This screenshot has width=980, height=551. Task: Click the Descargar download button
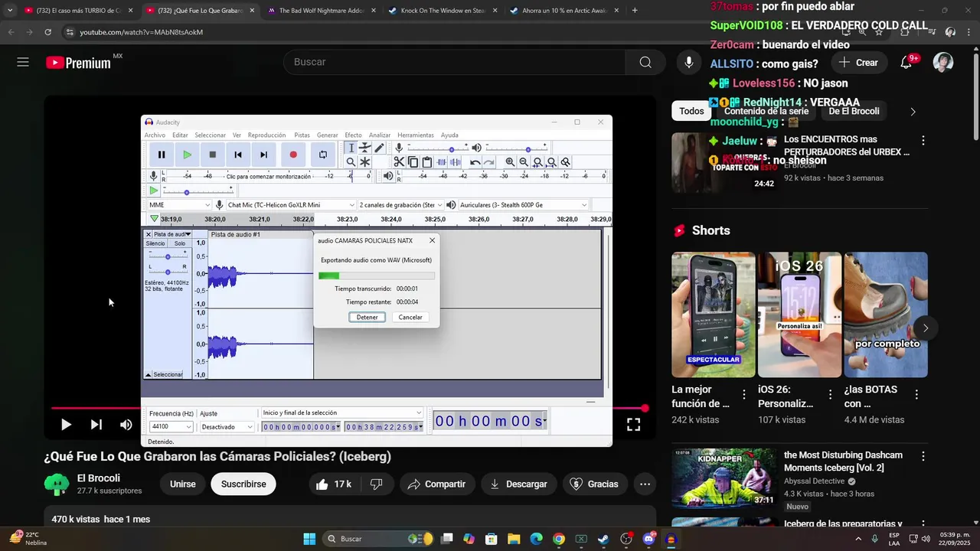tap(519, 484)
